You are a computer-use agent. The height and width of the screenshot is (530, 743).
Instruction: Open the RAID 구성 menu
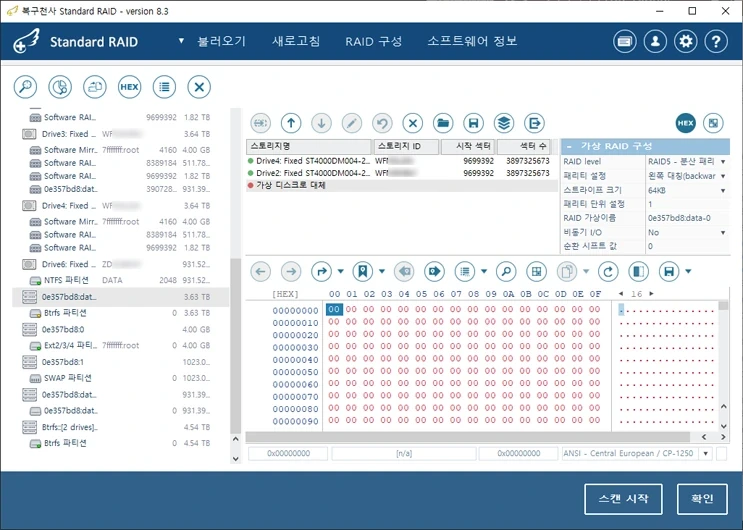[373, 42]
